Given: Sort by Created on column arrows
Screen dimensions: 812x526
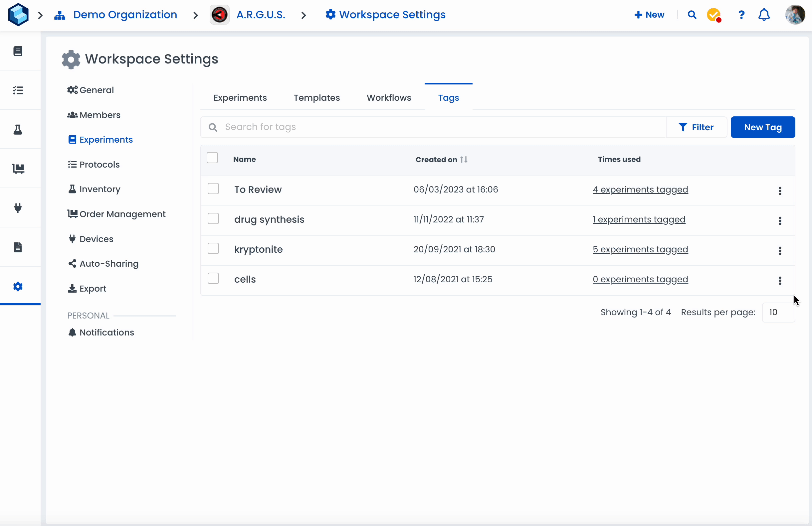Looking at the screenshot, I should click(464, 160).
